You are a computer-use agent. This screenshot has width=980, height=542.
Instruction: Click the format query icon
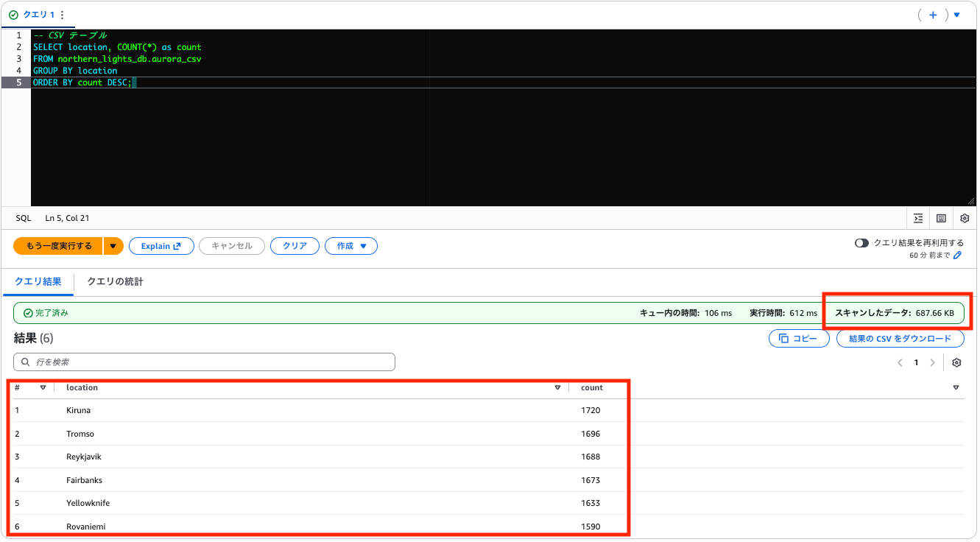(x=918, y=218)
